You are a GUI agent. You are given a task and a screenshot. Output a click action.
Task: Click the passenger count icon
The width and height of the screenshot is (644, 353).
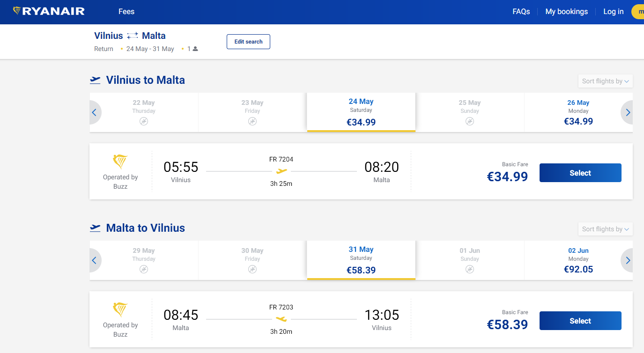tap(195, 49)
